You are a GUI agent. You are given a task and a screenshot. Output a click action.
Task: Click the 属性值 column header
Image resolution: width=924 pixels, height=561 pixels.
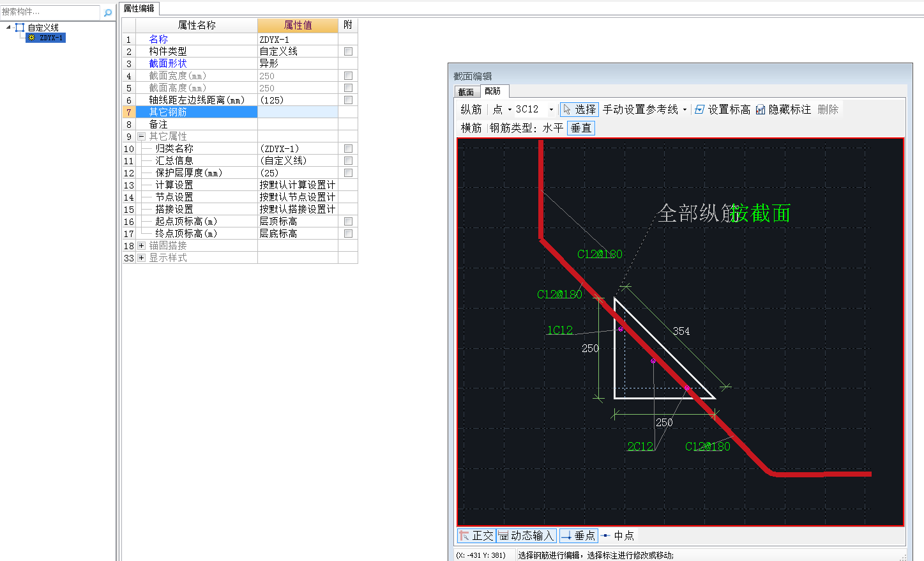[x=298, y=25]
